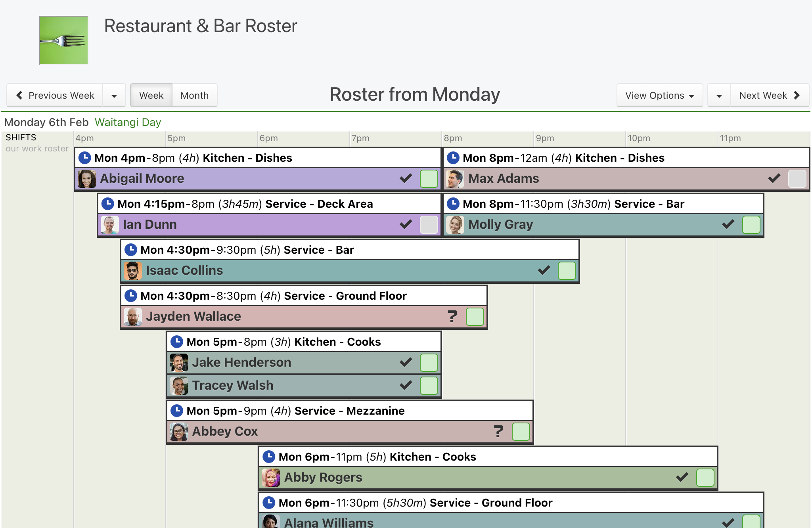
Task: Open Tracey Walsh's shift assignment
Action: point(304,386)
